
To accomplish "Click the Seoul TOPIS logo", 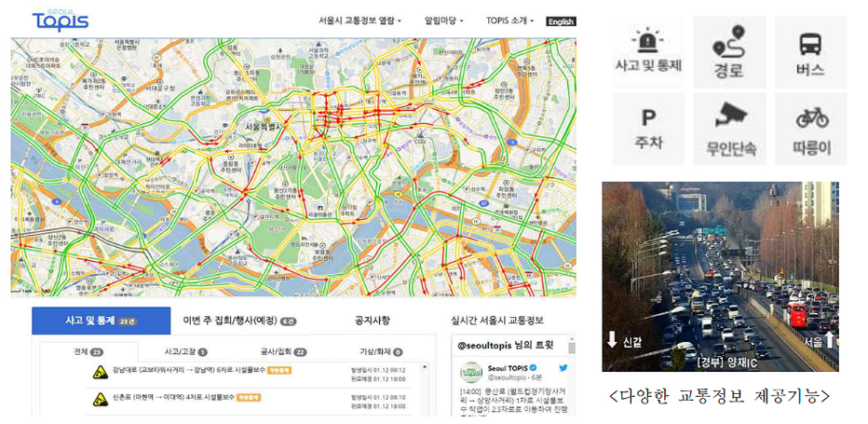I will (61, 20).
